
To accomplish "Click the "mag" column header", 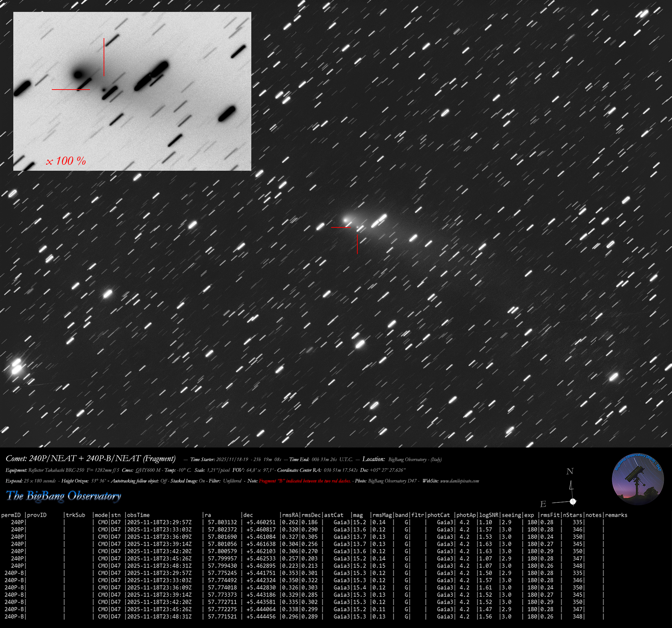I will pyautogui.click(x=358, y=515).
